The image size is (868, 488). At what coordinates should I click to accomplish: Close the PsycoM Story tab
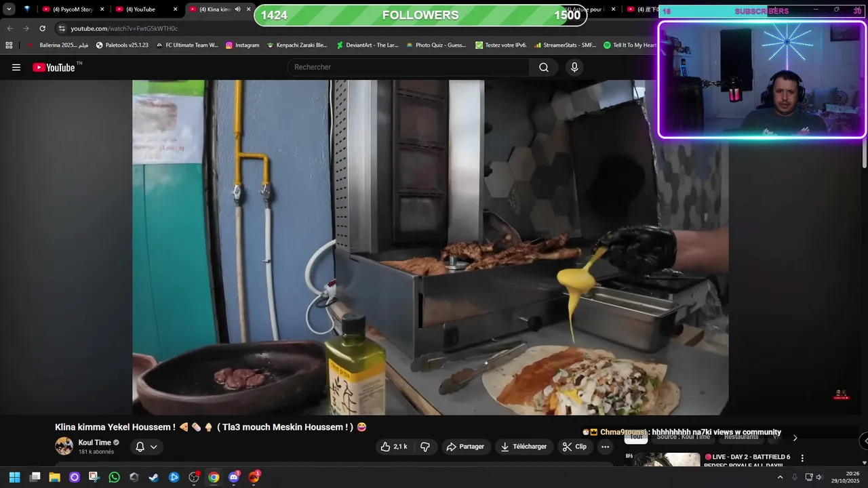pyautogui.click(x=102, y=9)
